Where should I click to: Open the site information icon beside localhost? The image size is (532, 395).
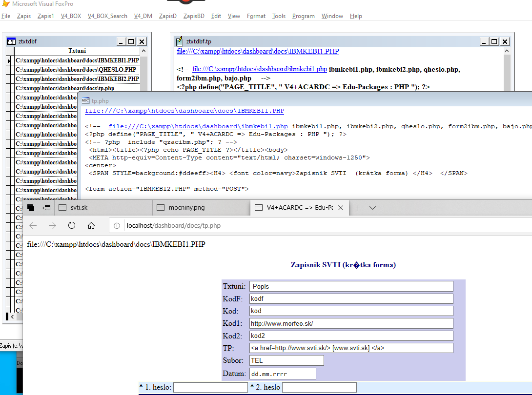(x=117, y=226)
